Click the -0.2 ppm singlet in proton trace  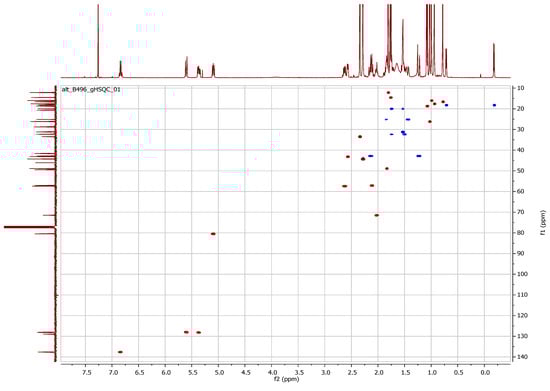494,60
